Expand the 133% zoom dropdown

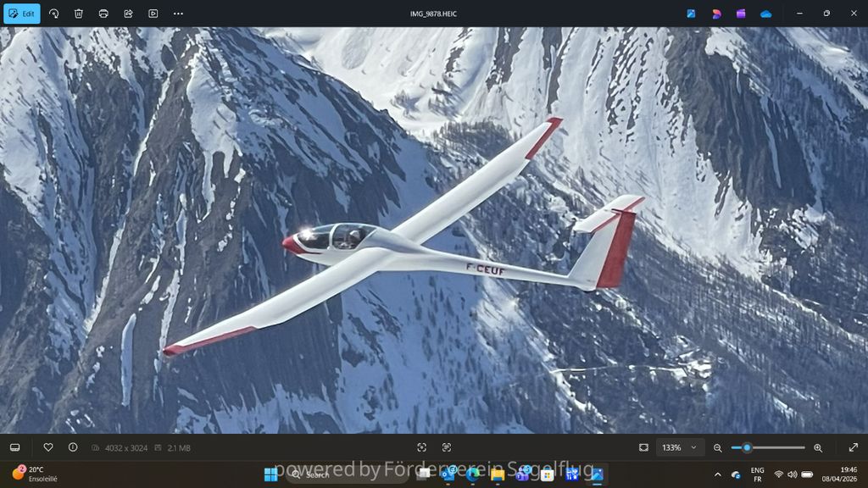point(680,447)
